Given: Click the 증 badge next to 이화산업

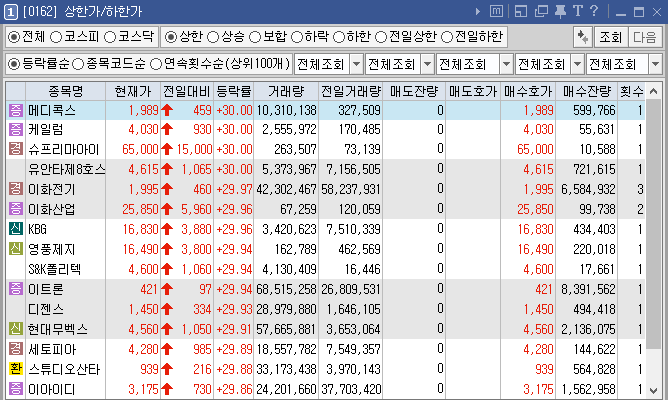Looking at the screenshot, I should point(16,209).
